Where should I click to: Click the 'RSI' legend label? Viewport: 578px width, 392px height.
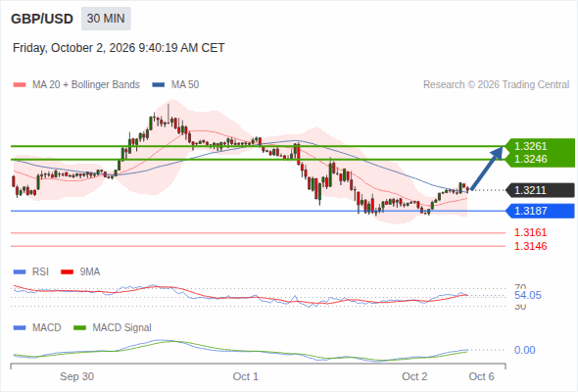click(x=40, y=272)
